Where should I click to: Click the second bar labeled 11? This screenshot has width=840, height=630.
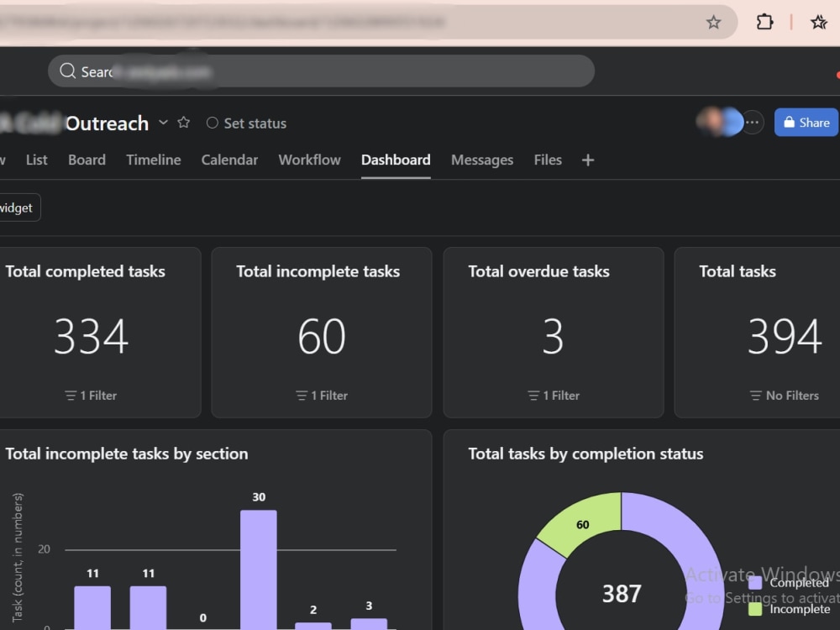[149, 608]
